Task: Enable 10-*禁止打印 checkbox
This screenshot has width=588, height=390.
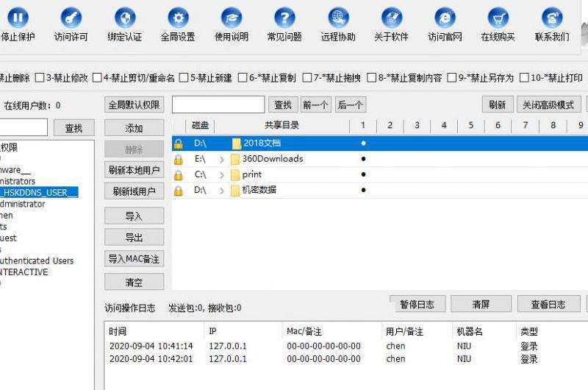Action: click(524, 78)
